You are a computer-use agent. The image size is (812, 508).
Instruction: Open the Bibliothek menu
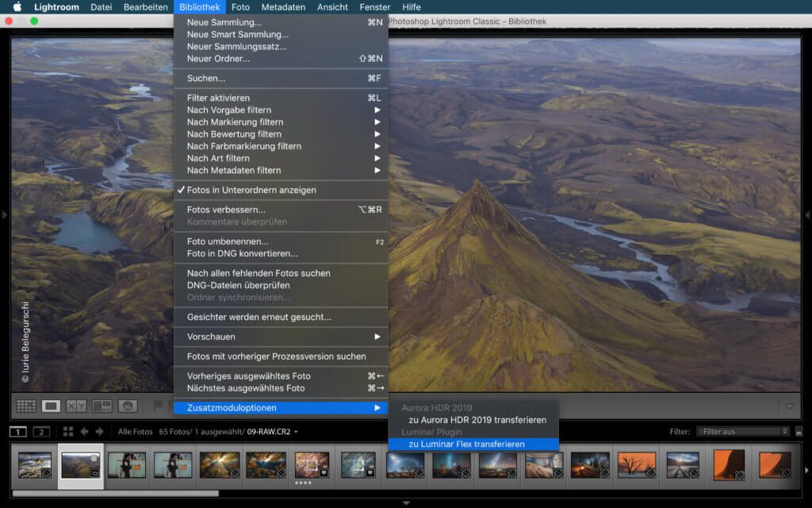199,7
